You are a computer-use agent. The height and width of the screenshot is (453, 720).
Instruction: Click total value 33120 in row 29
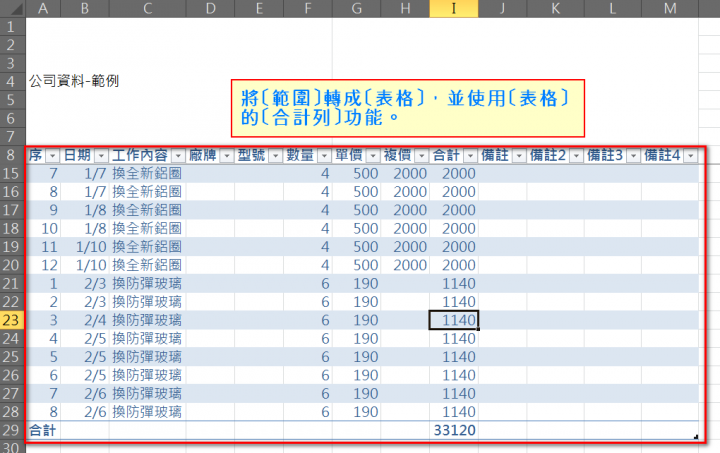pos(454,431)
